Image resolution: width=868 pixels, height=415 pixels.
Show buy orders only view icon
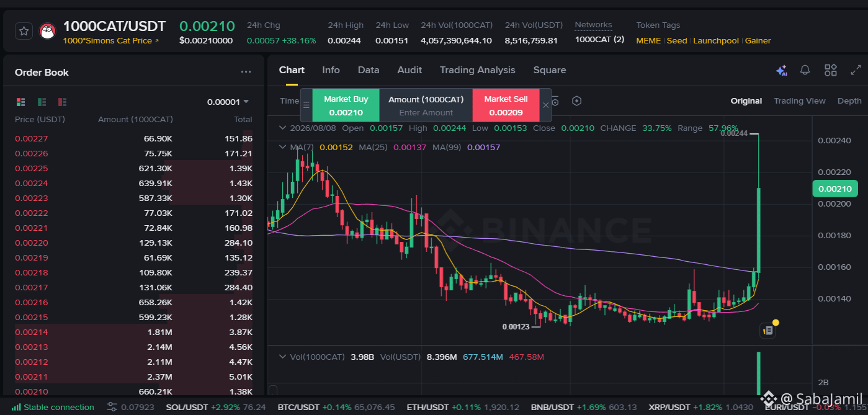[42, 102]
